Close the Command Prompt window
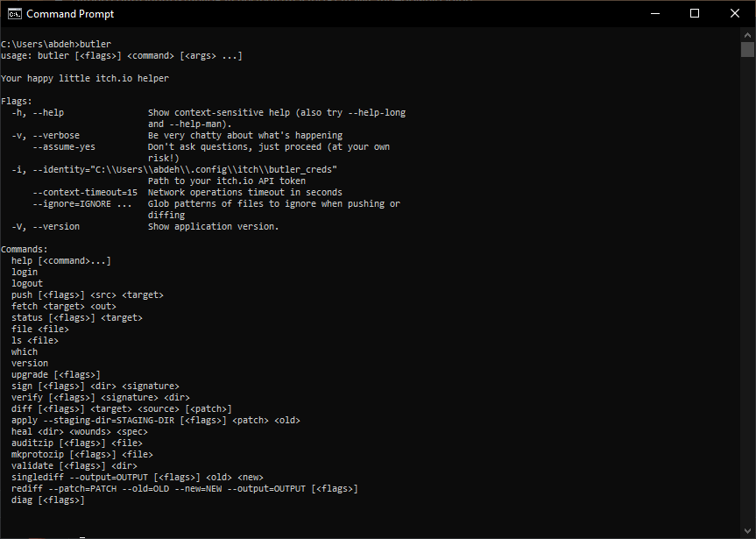 click(x=735, y=13)
